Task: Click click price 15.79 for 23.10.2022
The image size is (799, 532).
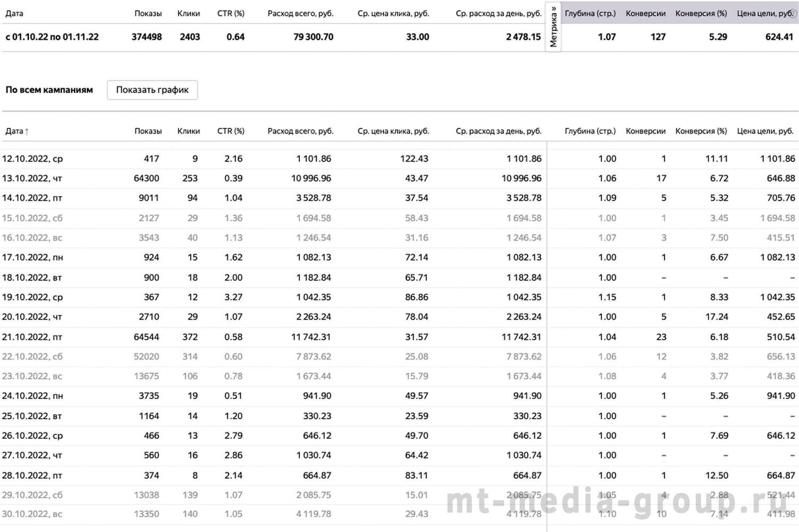Action: click(x=417, y=377)
